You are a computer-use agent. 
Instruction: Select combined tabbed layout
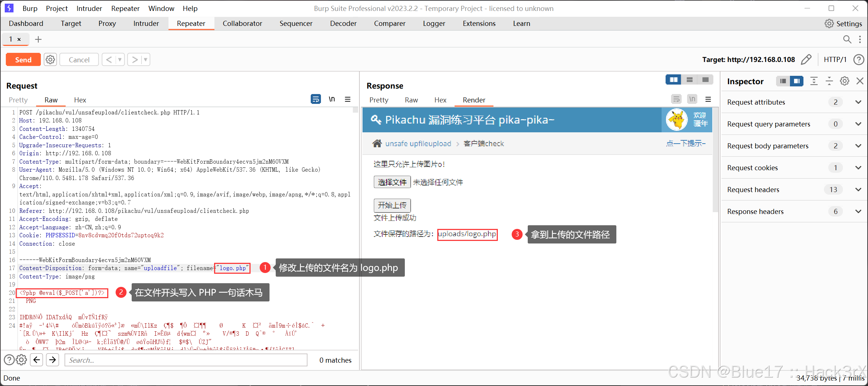point(705,79)
